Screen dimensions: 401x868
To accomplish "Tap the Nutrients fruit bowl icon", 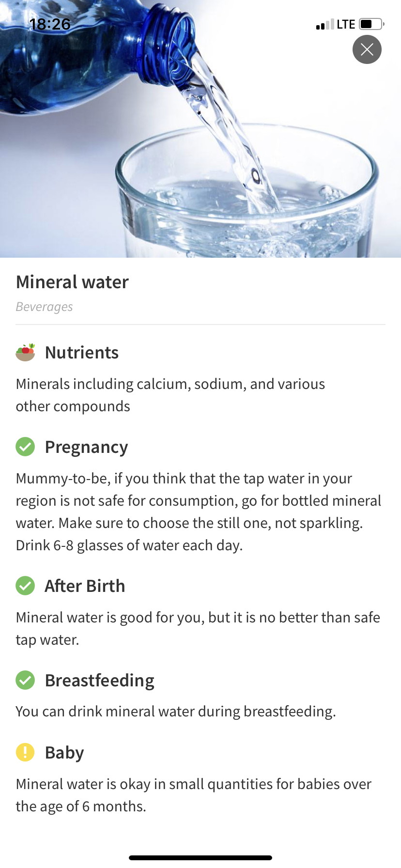I will (x=25, y=352).
